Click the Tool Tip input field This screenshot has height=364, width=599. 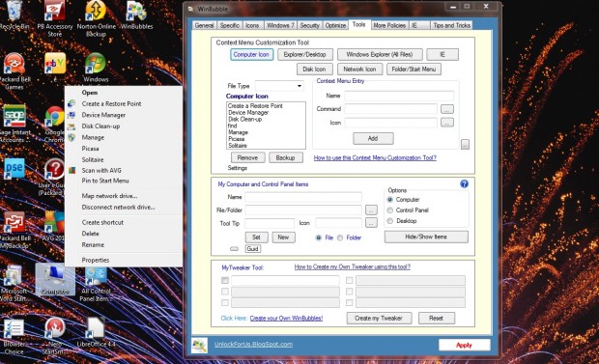coord(270,223)
